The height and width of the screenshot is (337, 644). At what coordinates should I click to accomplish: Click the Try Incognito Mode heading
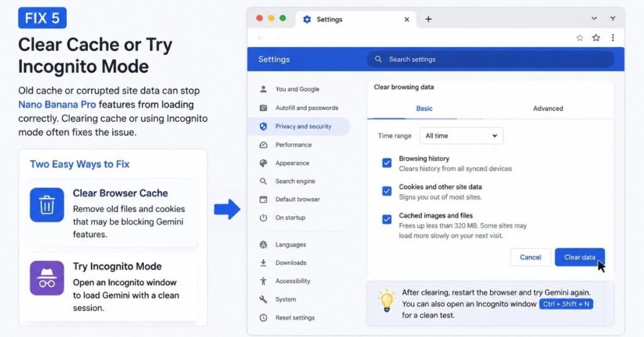pos(117,267)
